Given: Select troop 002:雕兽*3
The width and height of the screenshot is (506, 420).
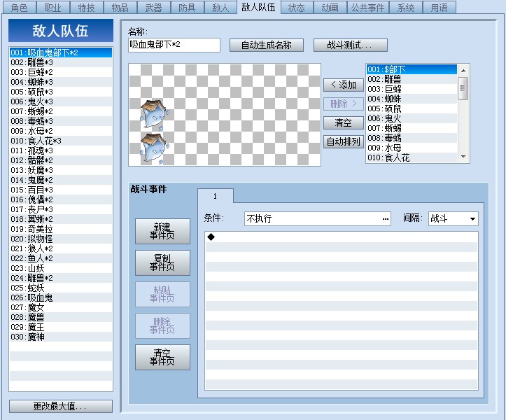Looking at the screenshot, I should pyautogui.click(x=61, y=62).
